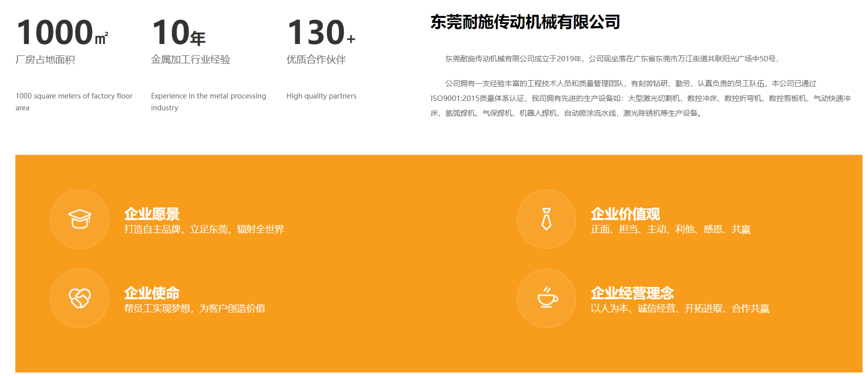Click the heart handshake icon beside 企业使命
Screen dimensions: 868x376
(80, 298)
